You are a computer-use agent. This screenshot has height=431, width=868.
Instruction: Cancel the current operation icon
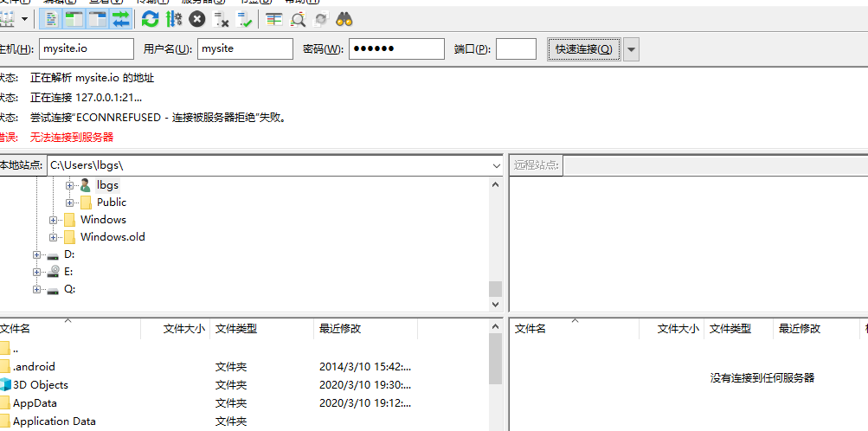(x=197, y=20)
